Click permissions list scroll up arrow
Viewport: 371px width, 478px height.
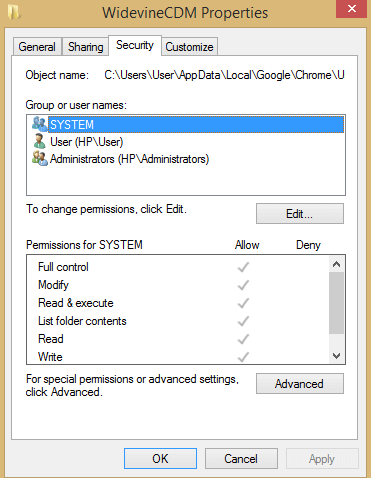click(336, 264)
